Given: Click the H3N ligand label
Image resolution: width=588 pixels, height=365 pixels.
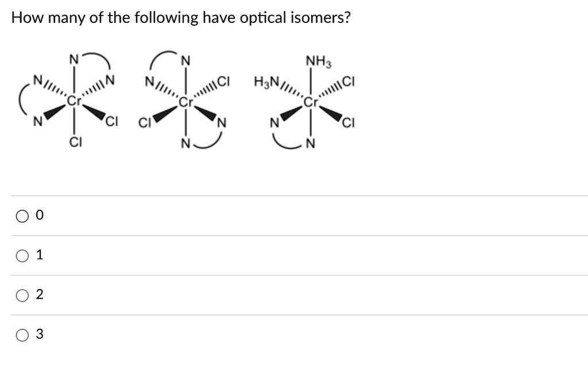Looking at the screenshot, I should 266,81.
